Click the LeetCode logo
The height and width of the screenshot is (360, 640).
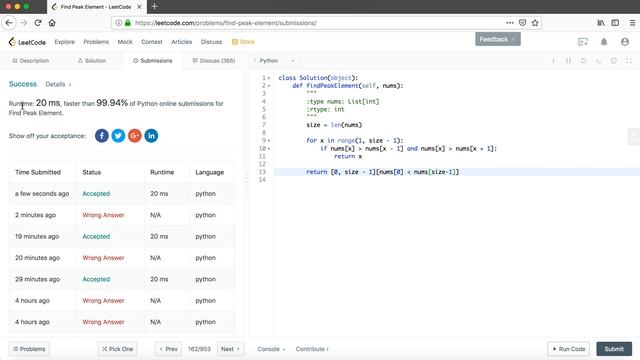[x=27, y=42]
